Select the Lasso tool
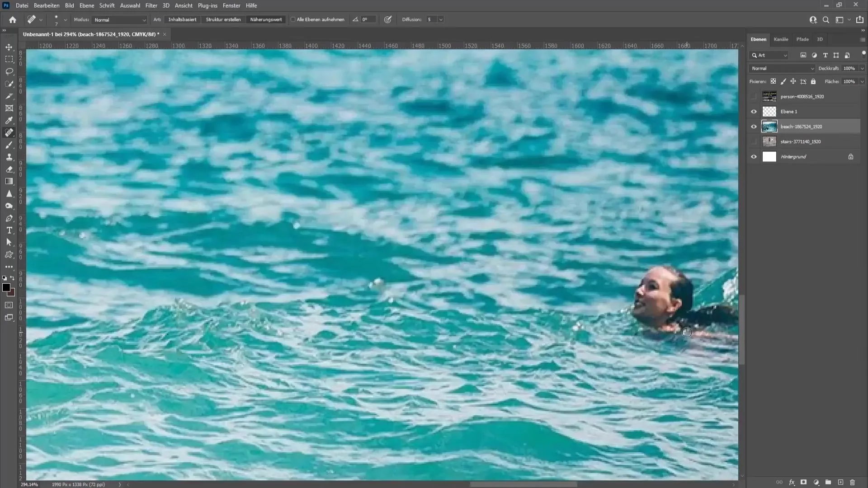 point(9,71)
